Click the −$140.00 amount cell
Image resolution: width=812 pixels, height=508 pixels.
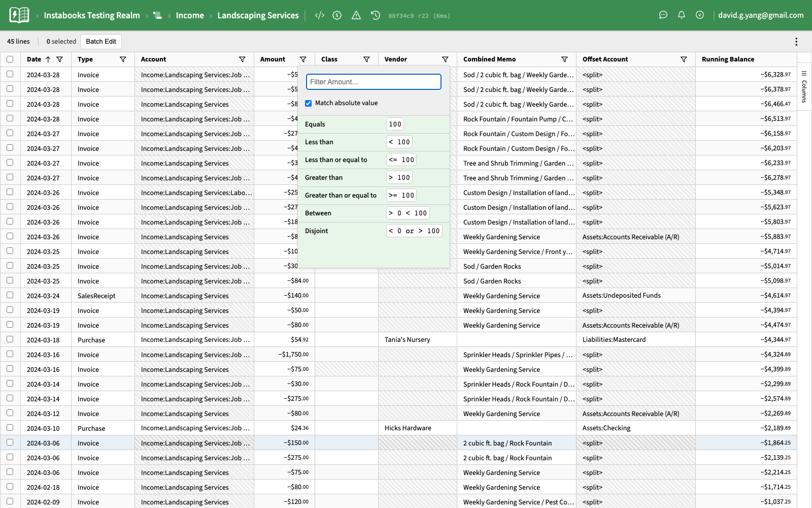click(x=284, y=296)
